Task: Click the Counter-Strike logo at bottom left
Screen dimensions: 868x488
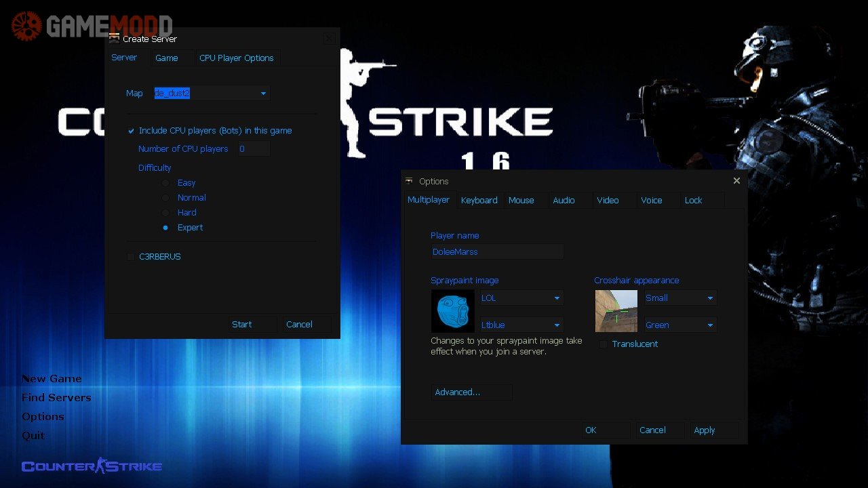Action: coord(92,466)
